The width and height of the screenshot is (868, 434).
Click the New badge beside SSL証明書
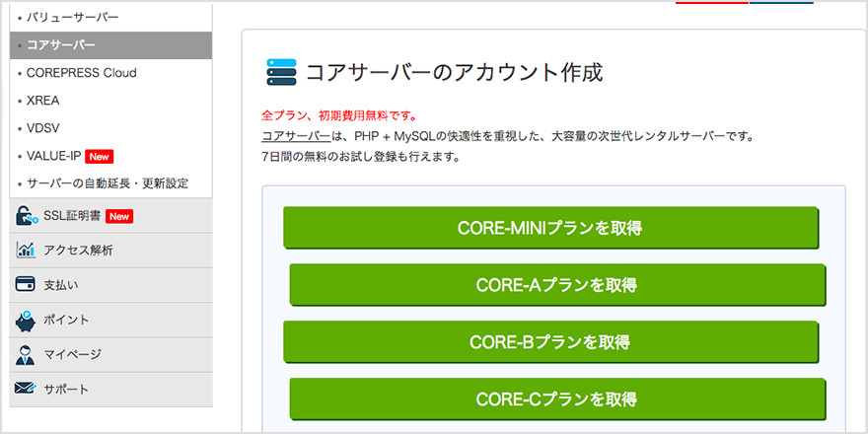coord(119,217)
